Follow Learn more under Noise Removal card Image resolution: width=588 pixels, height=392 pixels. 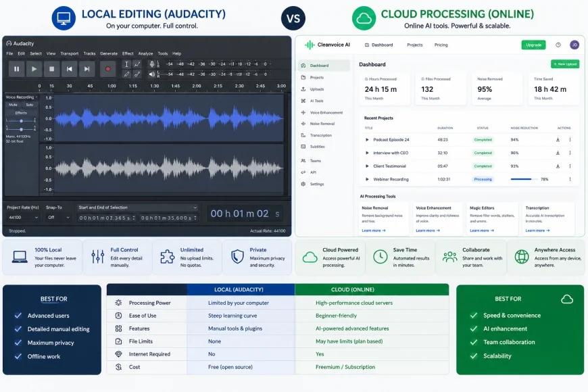[374, 230]
